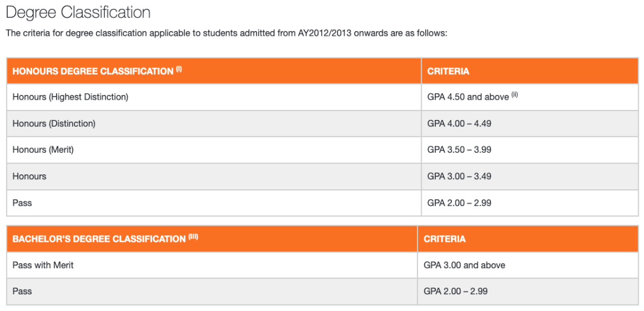Click the footnote (iii) superscript marker
The height and width of the screenshot is (311, 644).
pyautogui.click(x=193, y=237)
